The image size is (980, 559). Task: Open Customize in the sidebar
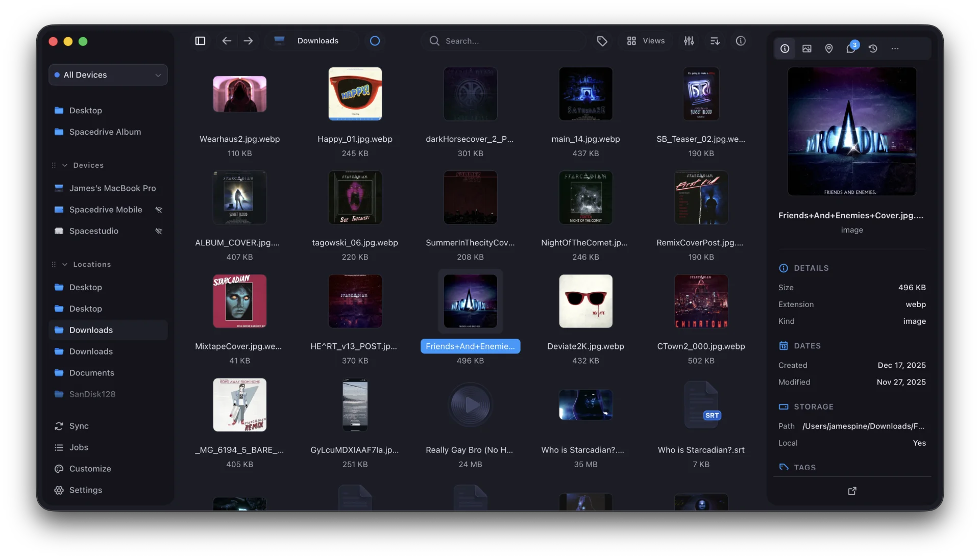point(108,469)
